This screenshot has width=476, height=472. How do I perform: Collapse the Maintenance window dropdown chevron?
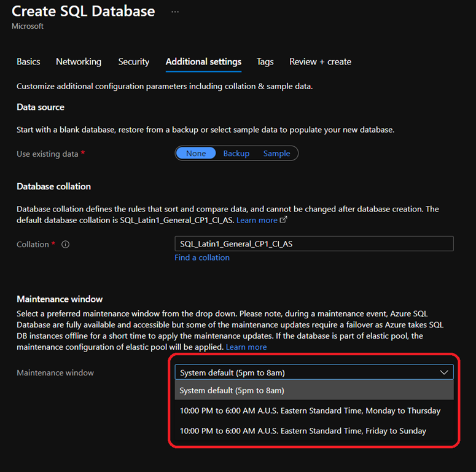point(444,372)
